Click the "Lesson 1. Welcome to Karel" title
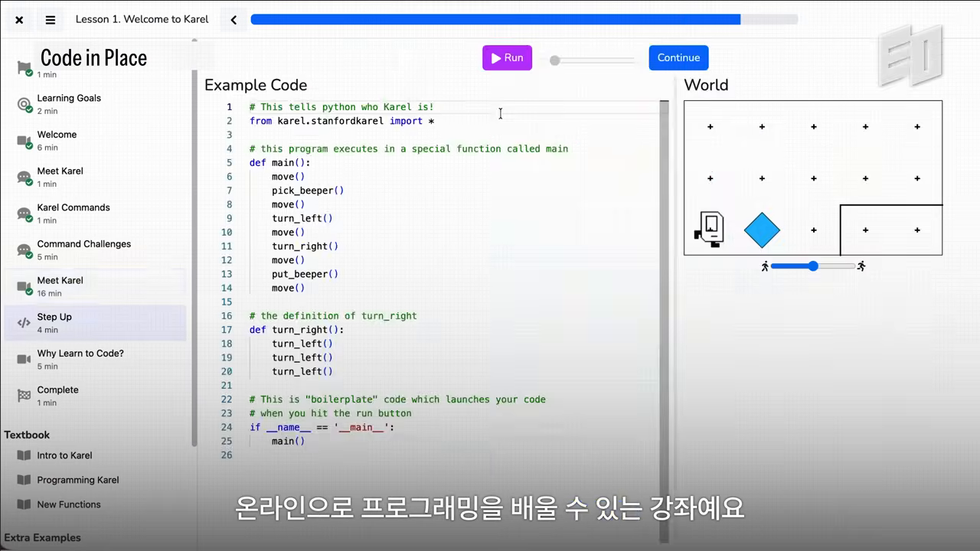980x551 pixels. pos(142,19)
